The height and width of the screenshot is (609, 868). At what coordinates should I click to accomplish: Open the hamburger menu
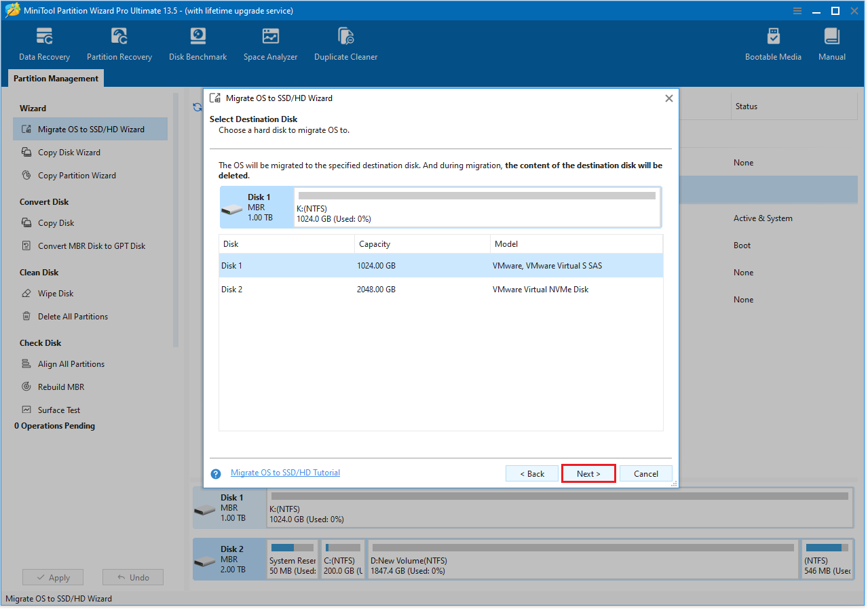point(796,10)
